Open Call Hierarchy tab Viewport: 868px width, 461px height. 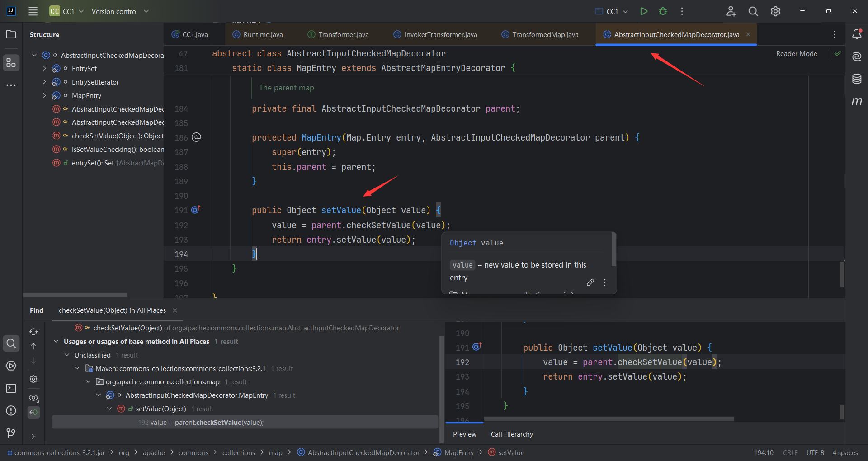coord(512,434)
